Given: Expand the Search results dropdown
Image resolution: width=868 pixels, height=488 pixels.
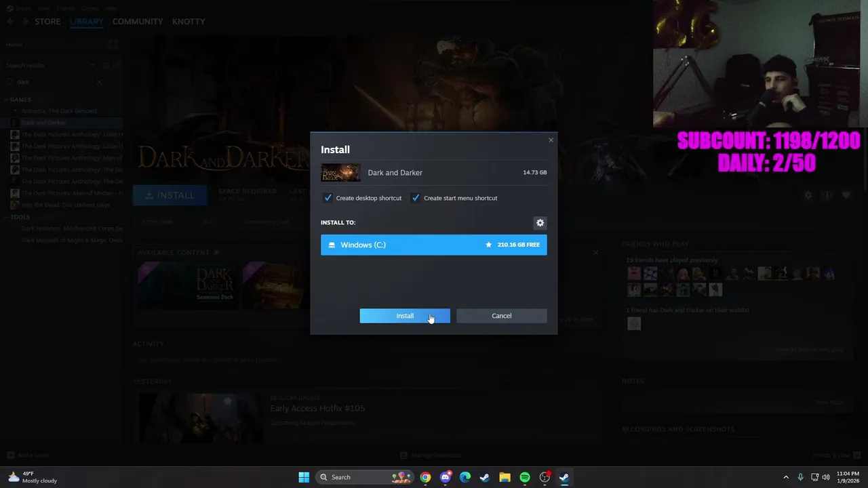Looking at the screenshot, I should point(92,65).
